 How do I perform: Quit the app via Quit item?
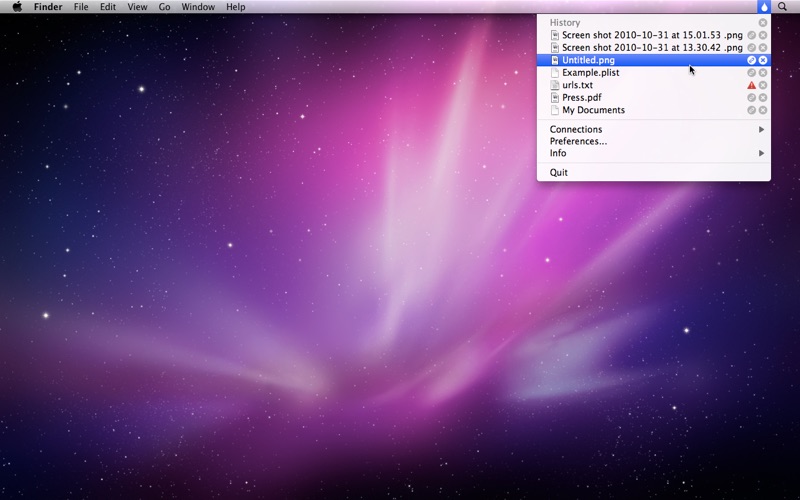pyautogui.click(x=558, y=172)
